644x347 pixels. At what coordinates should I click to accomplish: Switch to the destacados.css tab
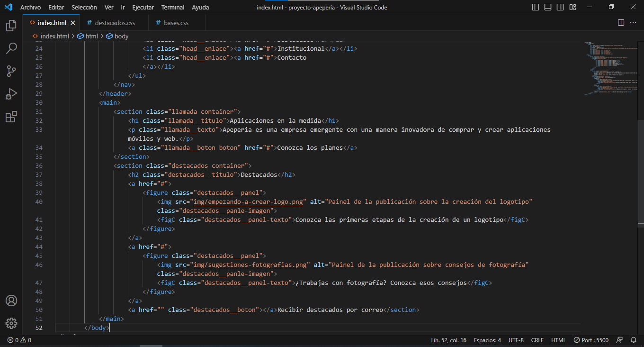(x=114, y=23)
